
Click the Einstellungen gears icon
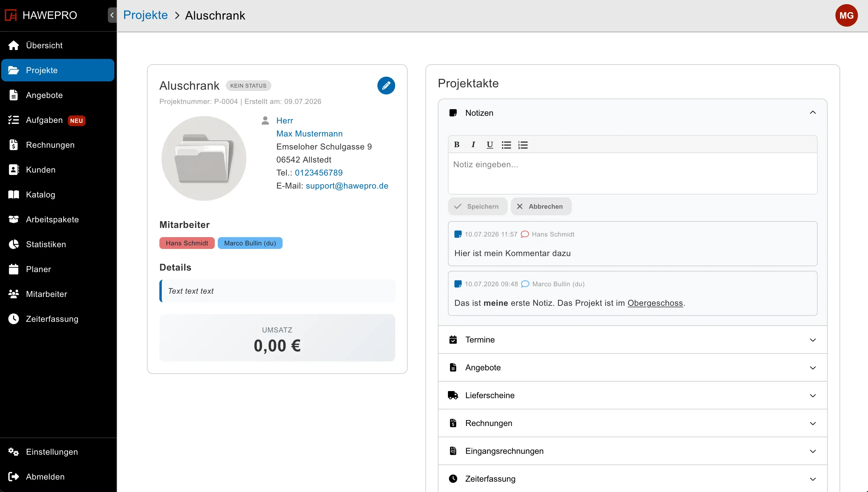14,452
